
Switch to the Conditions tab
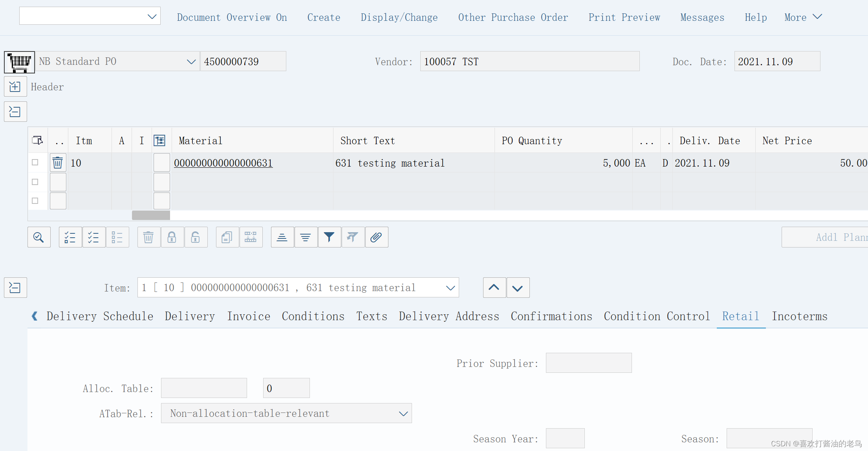click(313, 316)
